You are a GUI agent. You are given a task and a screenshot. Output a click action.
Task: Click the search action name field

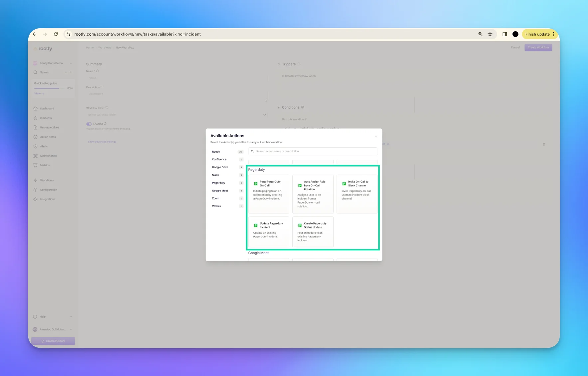(313, 151)
